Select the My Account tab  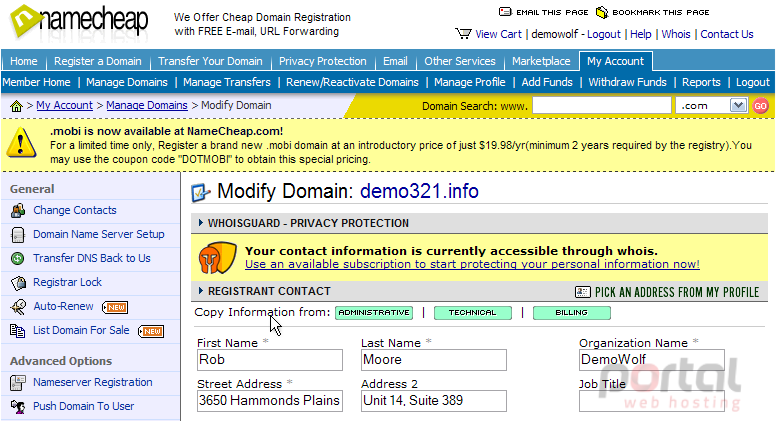click(x=616, y=61)
